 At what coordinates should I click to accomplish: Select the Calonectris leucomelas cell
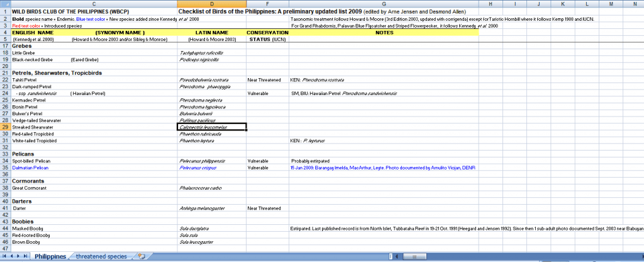pyautogui.click(x=211, y=127)
